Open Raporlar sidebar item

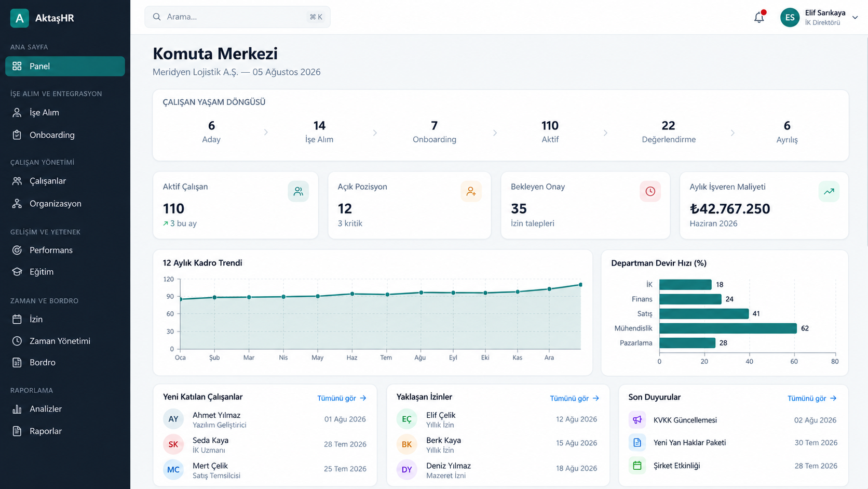65,431
